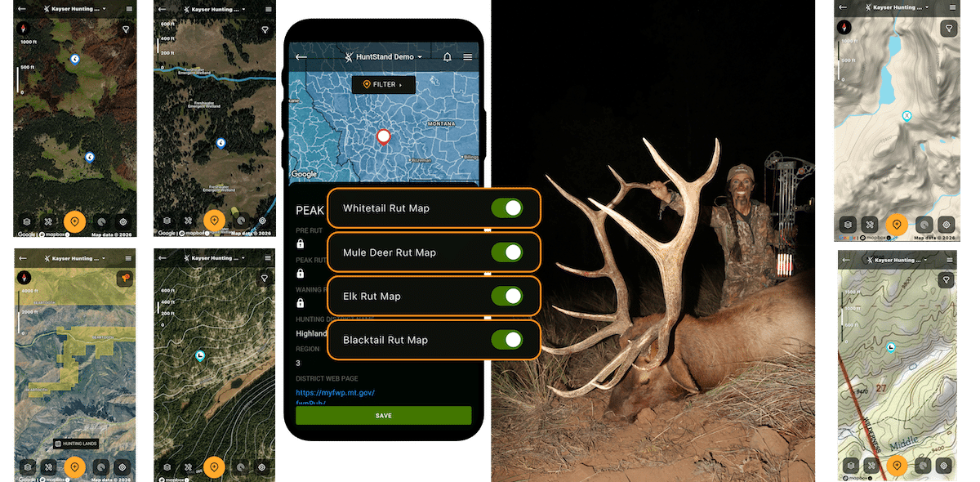980x482 pixels.
Task: Tap the Pre Rut lock icon
Action: point(301,243)
